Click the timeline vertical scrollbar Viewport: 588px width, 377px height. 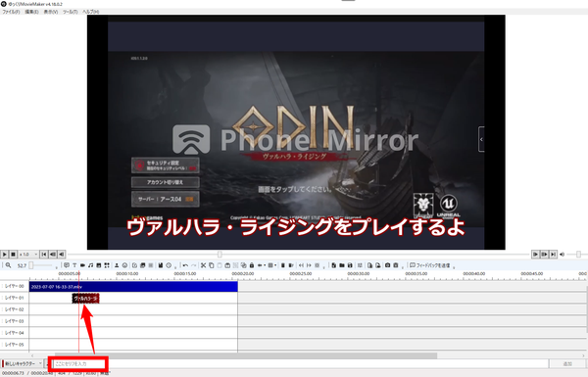(x=586, y=309)
